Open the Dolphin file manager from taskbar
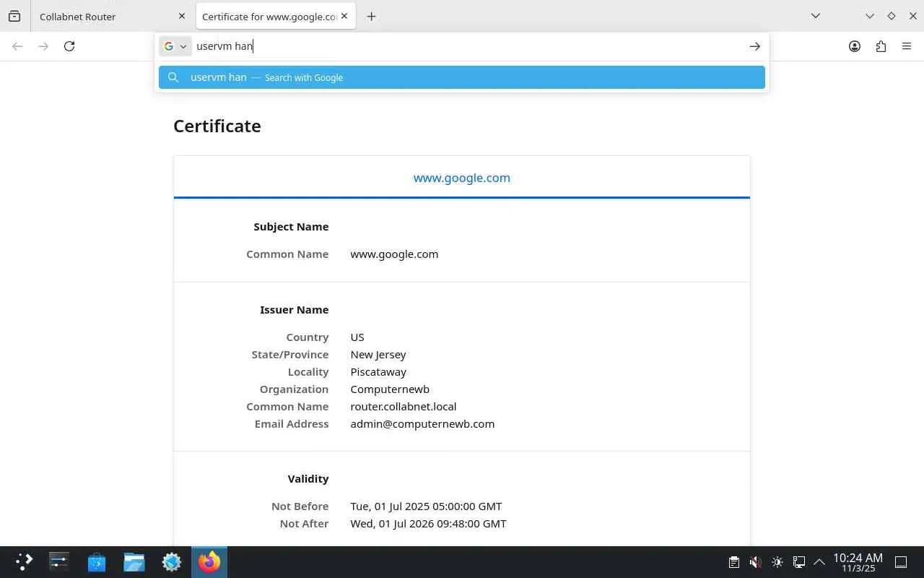The width and height of the screenshot is (924, 578). pos(134,562)
